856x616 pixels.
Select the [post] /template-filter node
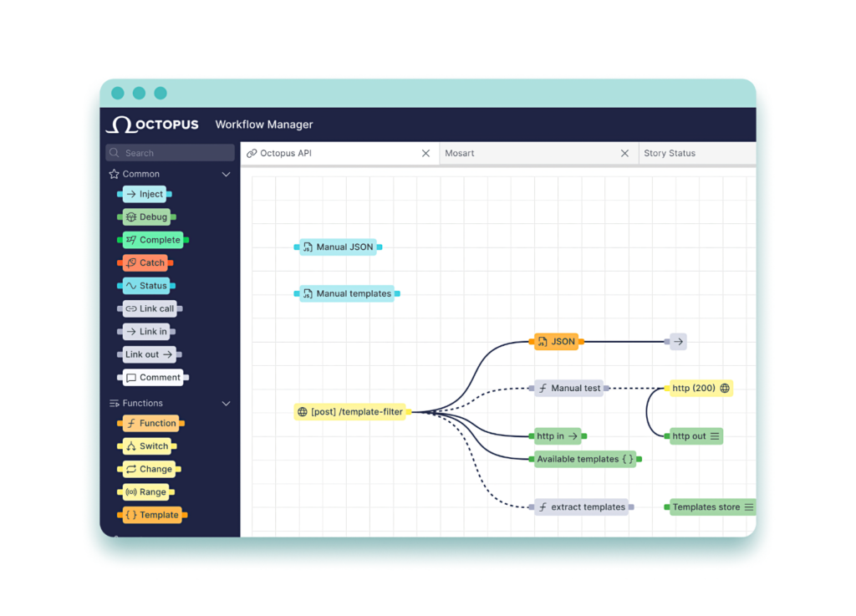click(352, 412)
